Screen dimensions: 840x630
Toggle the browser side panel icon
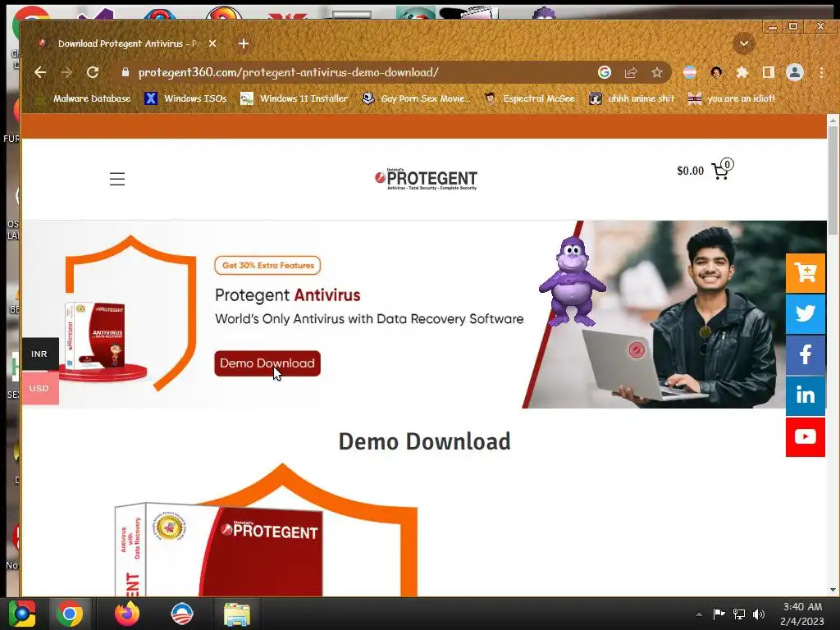[x=768, y=72]
